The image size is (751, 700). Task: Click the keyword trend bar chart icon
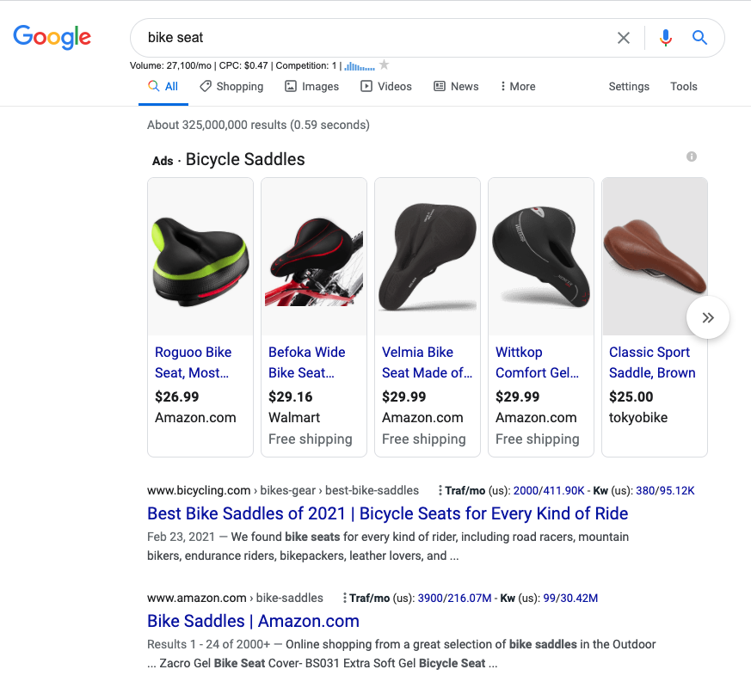pos(360,66)
